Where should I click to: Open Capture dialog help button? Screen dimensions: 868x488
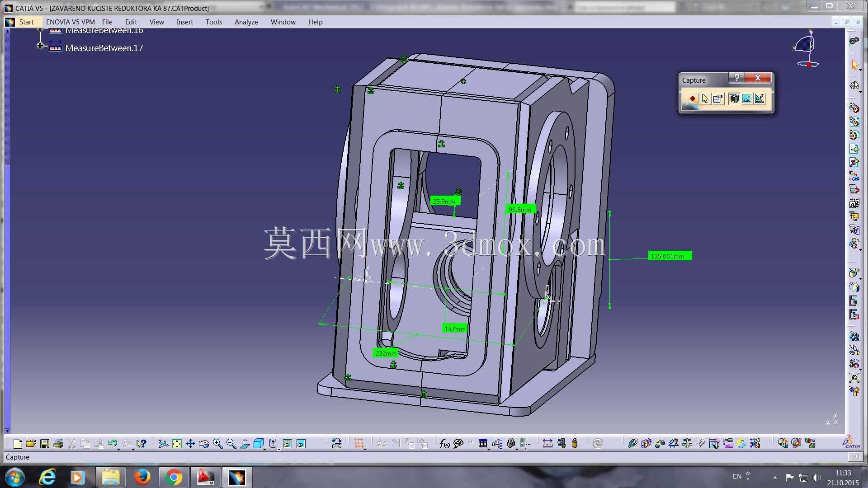[736, 78]
